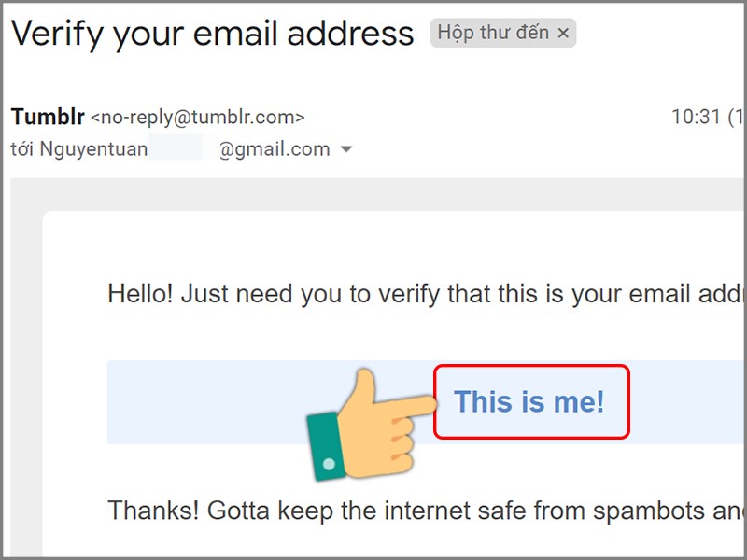Click the "Thanks!" closing text line
Image resolution: width=747 pixels, height=560 pixels.
tap(280, 511)
